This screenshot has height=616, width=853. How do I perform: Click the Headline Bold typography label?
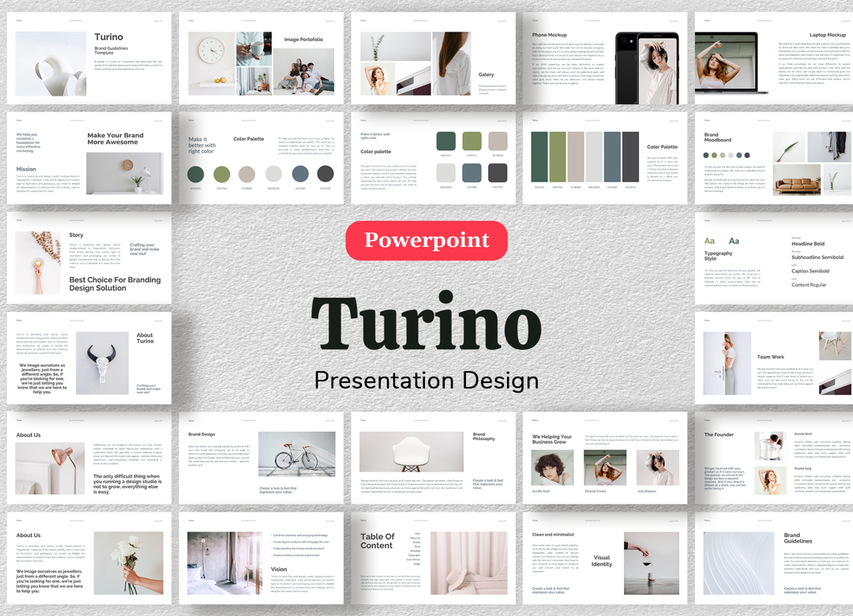pyautogui.click(x=808, y=244)
